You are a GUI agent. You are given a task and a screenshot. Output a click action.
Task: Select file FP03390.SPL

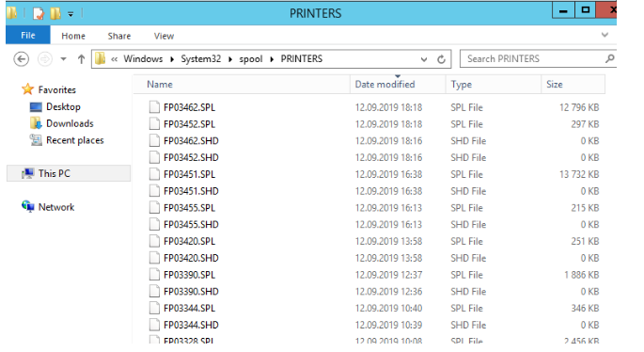(x=189, y=275)
